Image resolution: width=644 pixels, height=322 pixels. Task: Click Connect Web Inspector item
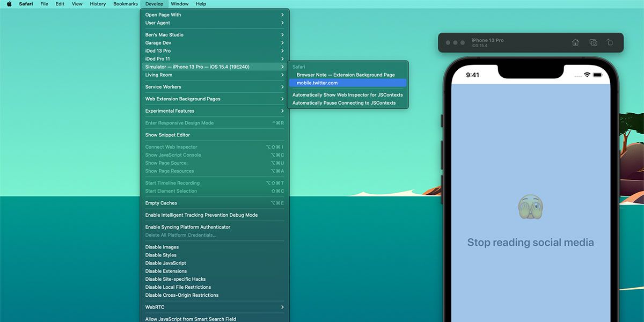click(x=215, y=147)
